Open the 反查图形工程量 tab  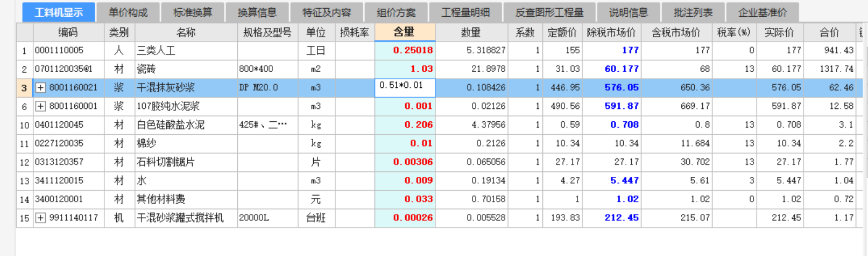pyautogui.click(x=549, y=12)
